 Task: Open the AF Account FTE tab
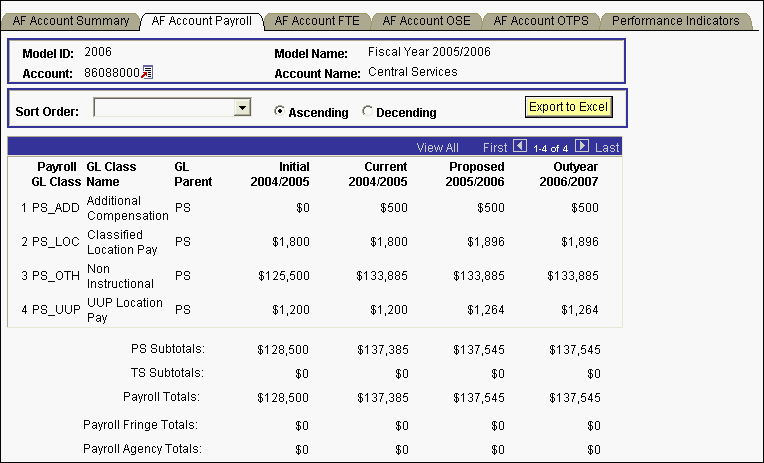(316, 20)
